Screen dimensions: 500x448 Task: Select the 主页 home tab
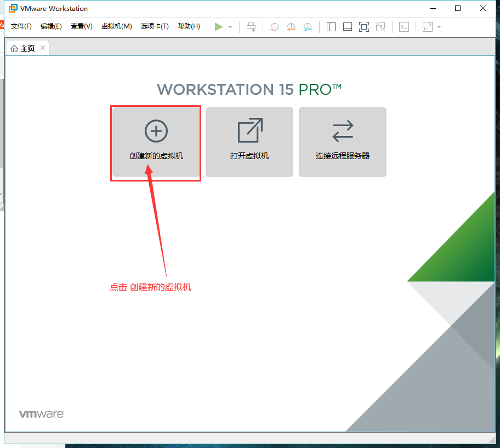point(27,48)
